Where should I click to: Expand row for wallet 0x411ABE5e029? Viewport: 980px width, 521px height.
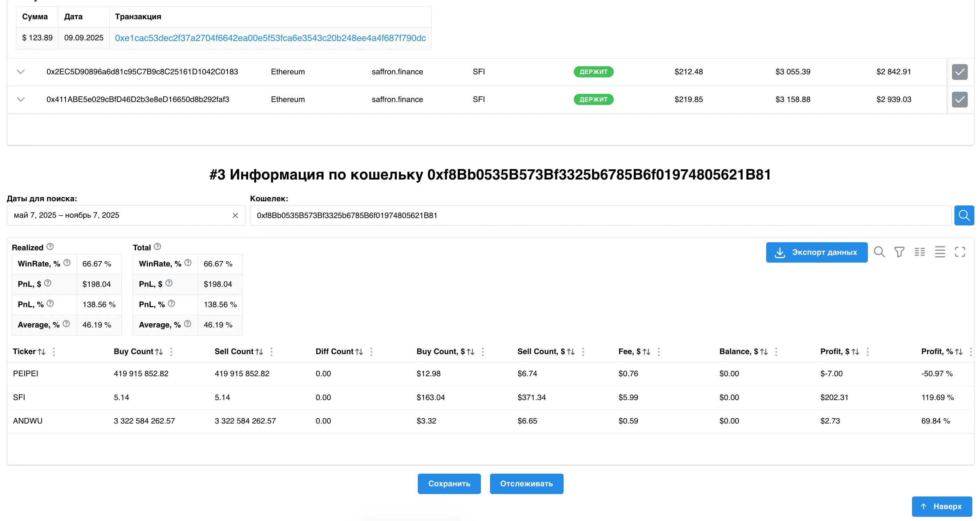[21, 99]
